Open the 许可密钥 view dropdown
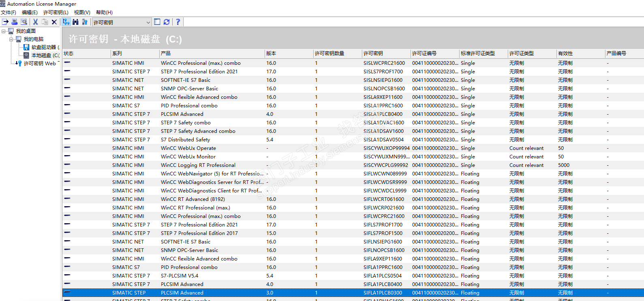This screenshot has height=301, width=644. click(x=122, y=22)
